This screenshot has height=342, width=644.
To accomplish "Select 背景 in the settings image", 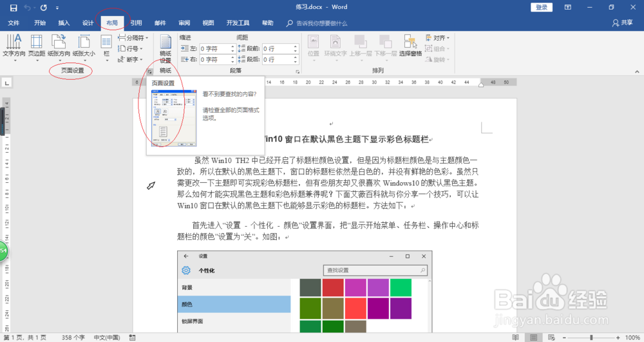I will tap(234, 287).
